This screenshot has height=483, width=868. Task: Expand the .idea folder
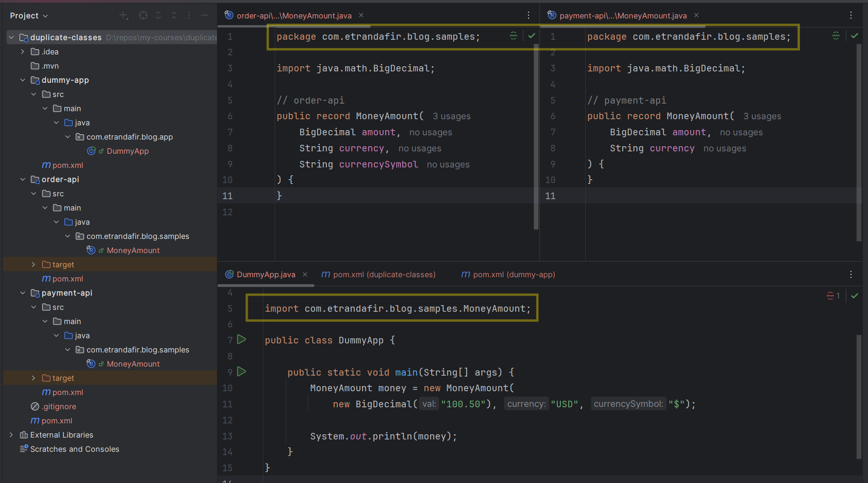tap(22, 52)
